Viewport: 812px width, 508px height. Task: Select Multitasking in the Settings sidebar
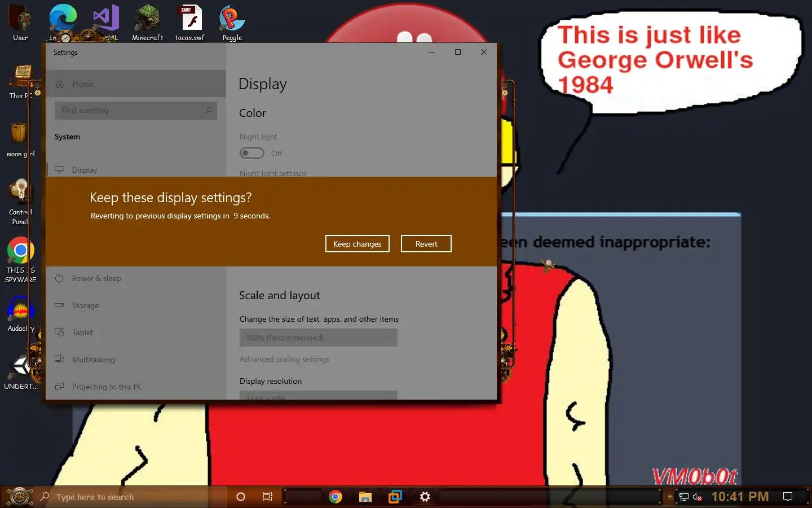click(x=136, y=360)
